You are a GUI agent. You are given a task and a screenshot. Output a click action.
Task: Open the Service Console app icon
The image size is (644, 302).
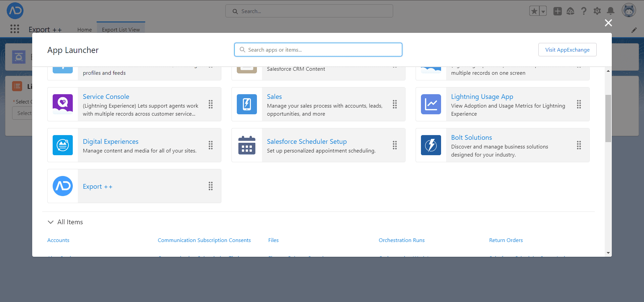pyautogui.click(x=63, y=104)
